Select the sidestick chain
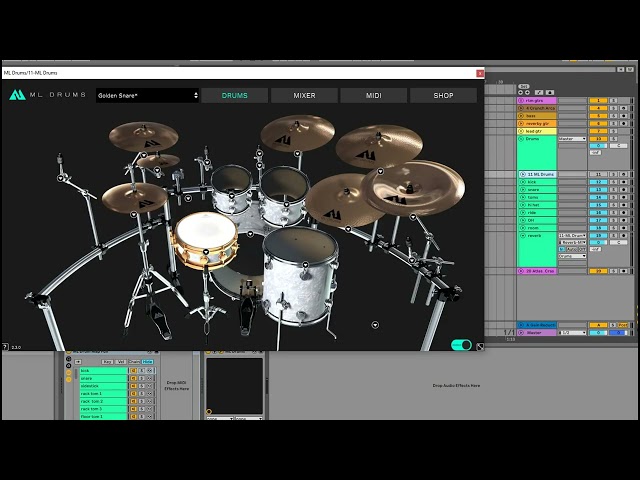The image size is (640, 480). (104, 386)
